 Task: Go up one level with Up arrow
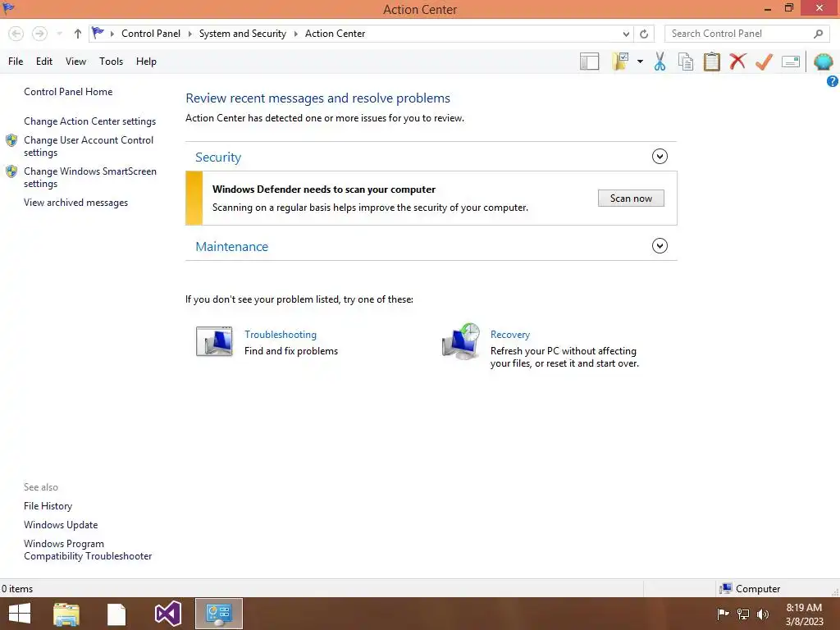[78, 34]
